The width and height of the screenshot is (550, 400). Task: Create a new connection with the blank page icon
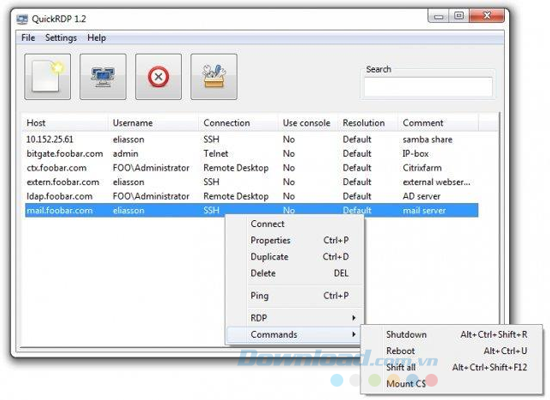point(48,76)
